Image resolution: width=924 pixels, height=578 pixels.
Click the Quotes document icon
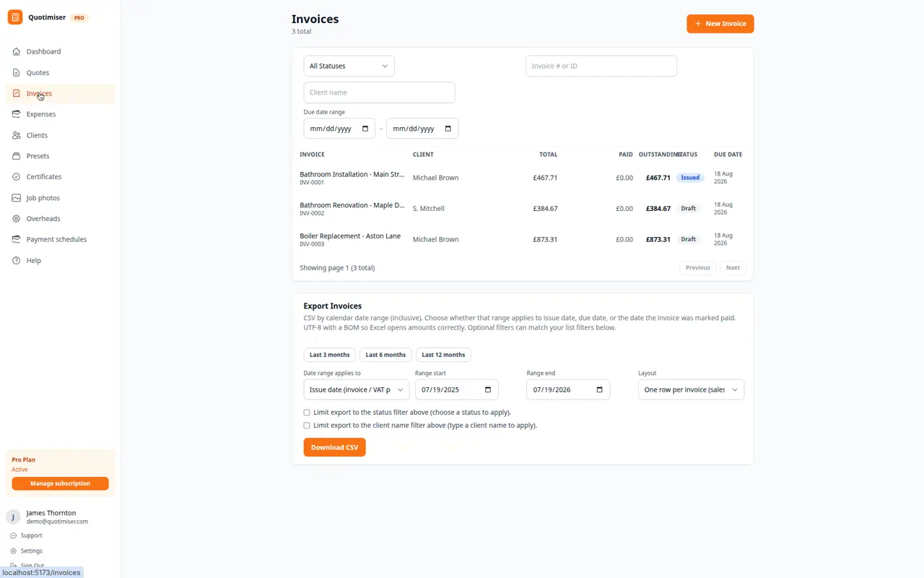[17, 72]
